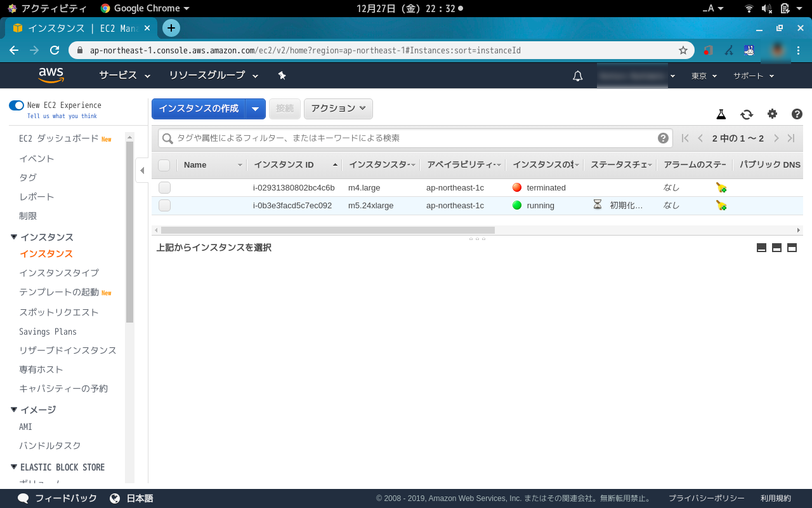Viewport: 812px width, 508px height.
Task: Go to the last page of results
Action: [x=791, y=138]
